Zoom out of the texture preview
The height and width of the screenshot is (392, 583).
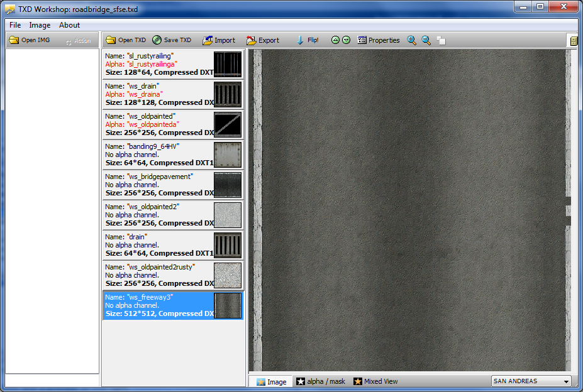tap(426, 40)
